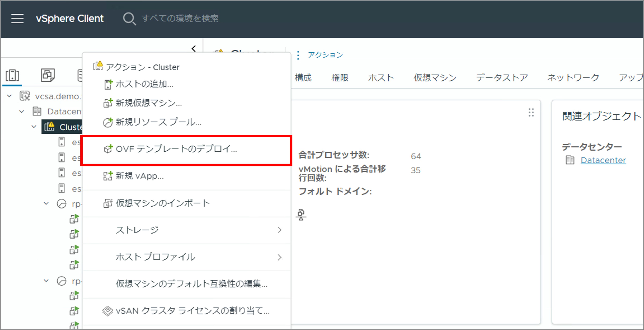Open the ストレージ submenu
The width and height of the screenshot is (644, 330).
[186, 230]
